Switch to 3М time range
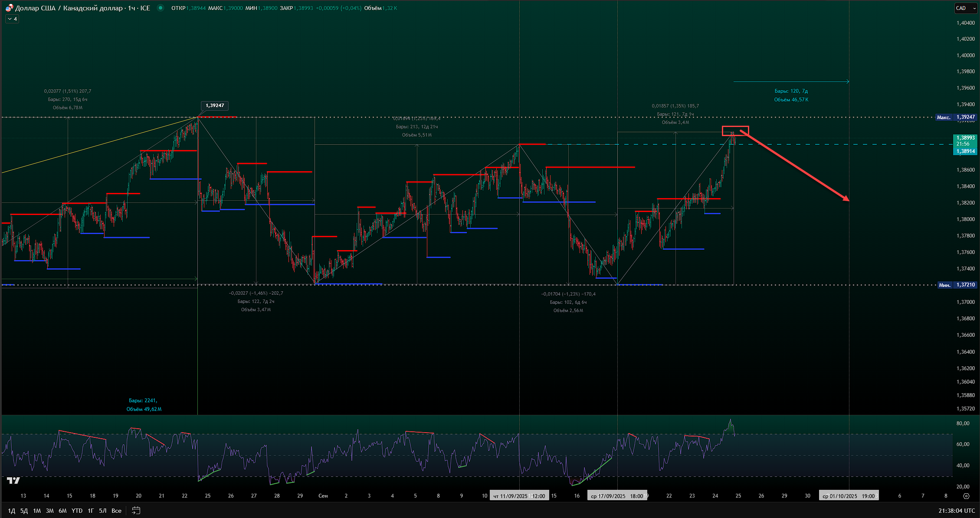Screen dimensions: 980x518 pos(49,511)
